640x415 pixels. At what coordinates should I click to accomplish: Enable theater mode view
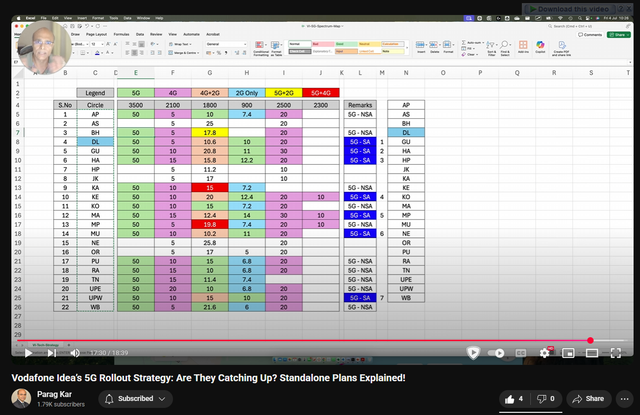(x=592, y=353)
